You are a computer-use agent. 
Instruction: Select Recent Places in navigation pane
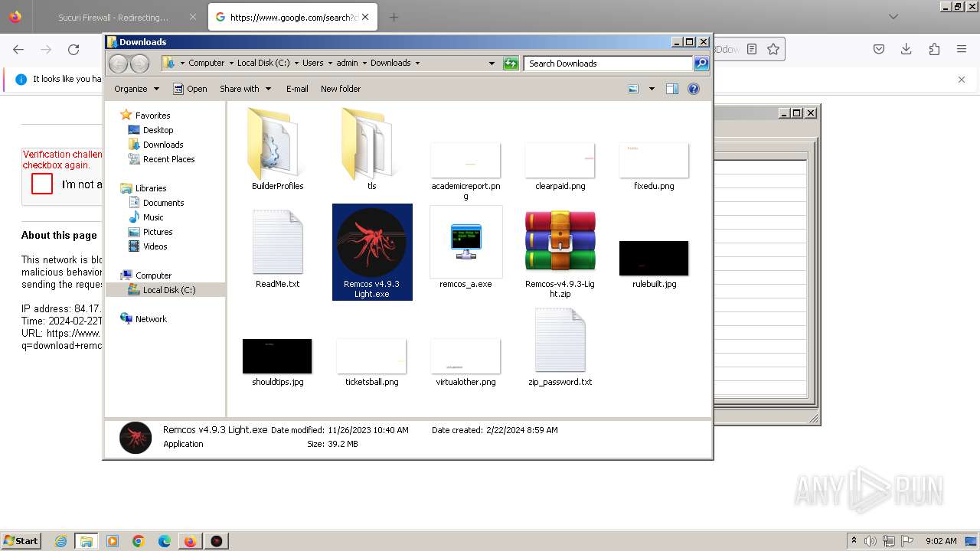pyautogui.click(x=168, y=159)
